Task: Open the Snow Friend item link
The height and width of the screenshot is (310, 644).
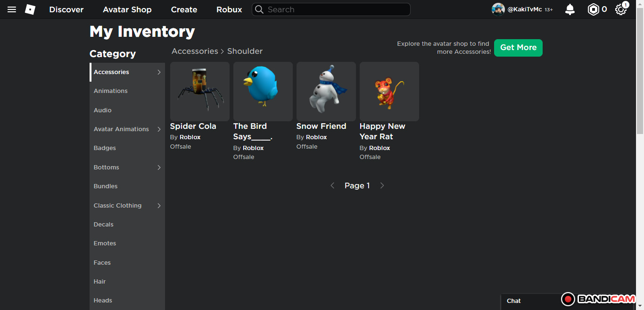Action: coord(321,126)
